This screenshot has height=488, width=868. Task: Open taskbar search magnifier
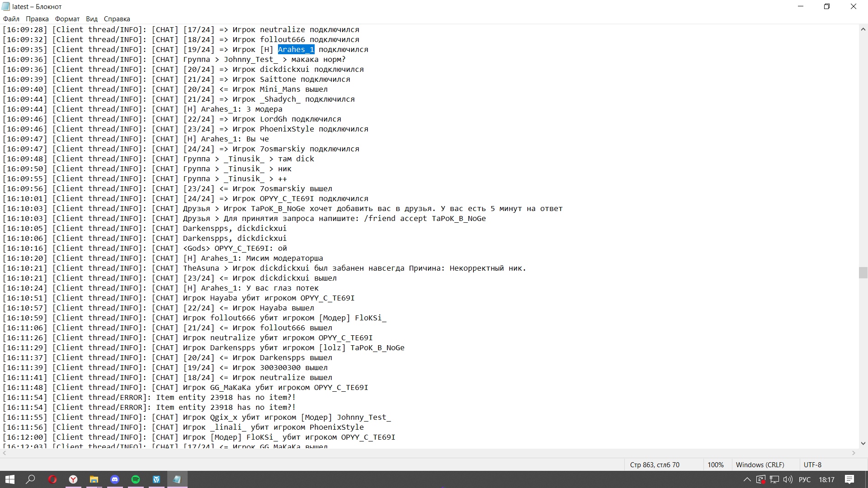pos(30,479)
